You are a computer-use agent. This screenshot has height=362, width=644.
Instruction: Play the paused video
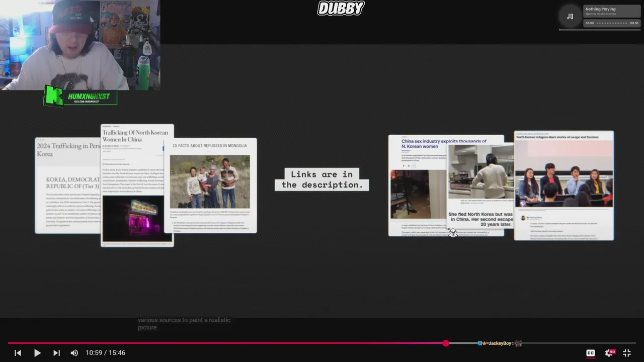click(37, 353)
